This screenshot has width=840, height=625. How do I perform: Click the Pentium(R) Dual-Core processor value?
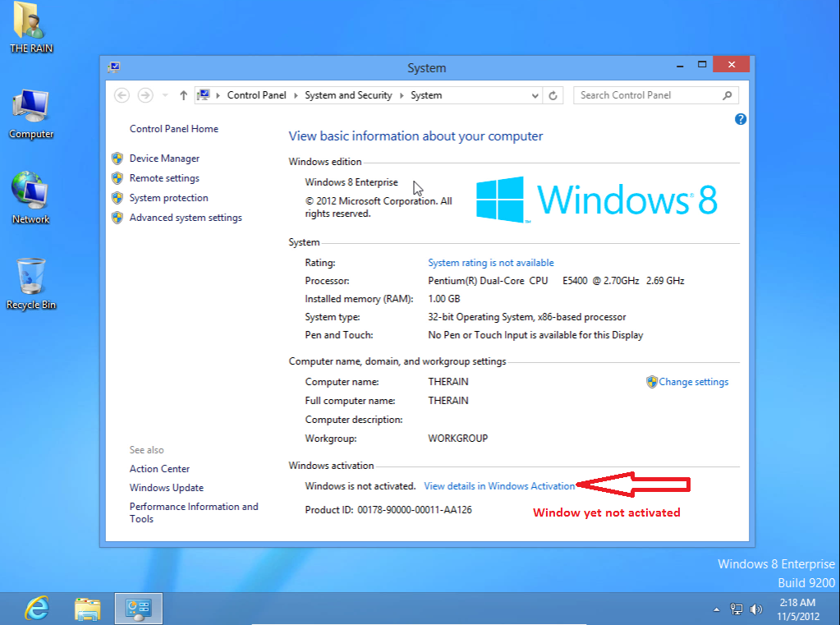click(556, 281)
